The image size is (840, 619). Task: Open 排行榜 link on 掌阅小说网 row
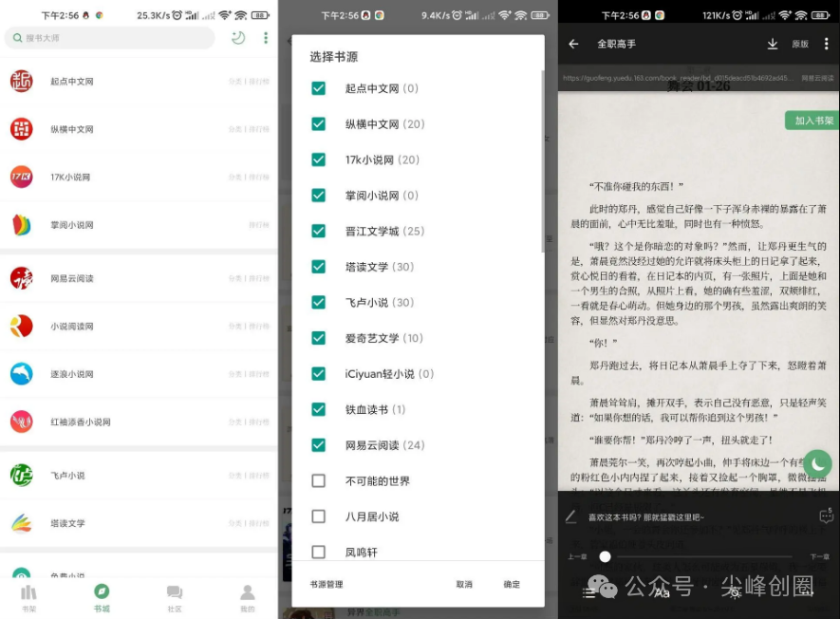pos(259,225)
